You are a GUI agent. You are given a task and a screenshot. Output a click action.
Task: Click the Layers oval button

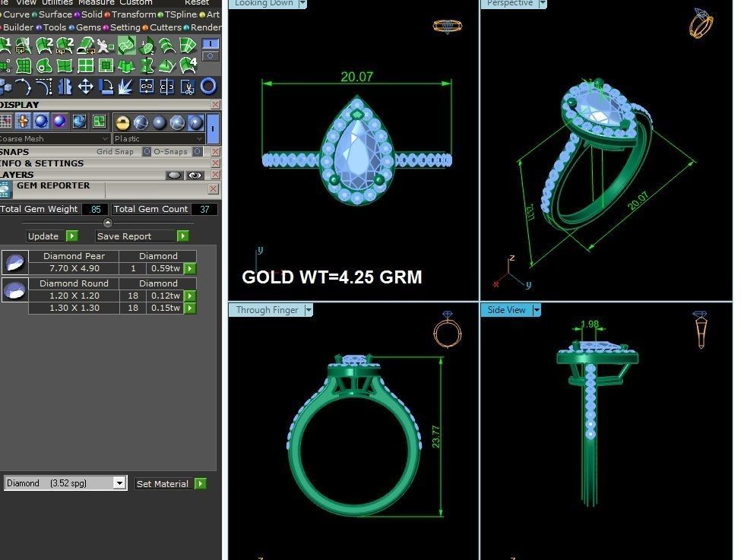174,175
